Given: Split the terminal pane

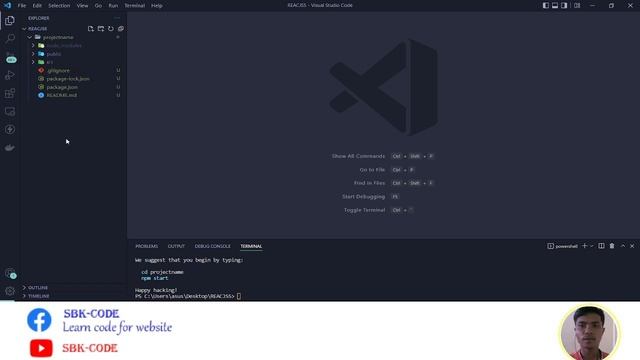Looking at the screenshot, I should pyautogui.click(x=601, y=246).
